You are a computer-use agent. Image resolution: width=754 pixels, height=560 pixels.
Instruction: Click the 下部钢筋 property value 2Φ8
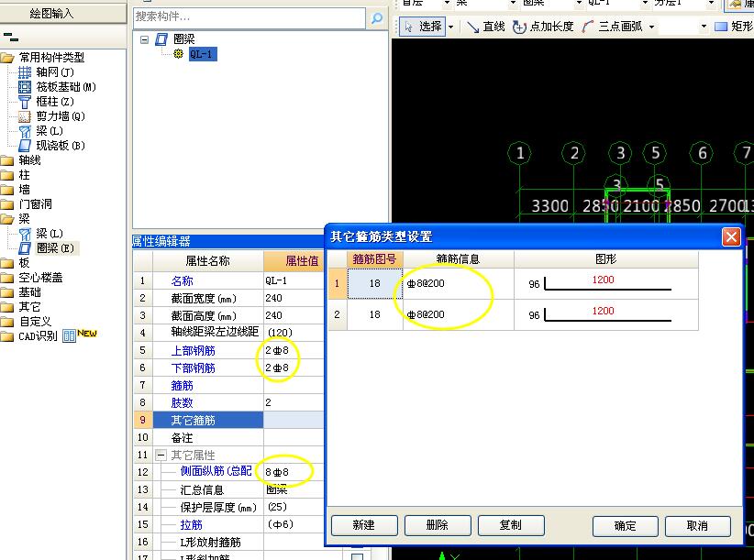tap(294, 368)
